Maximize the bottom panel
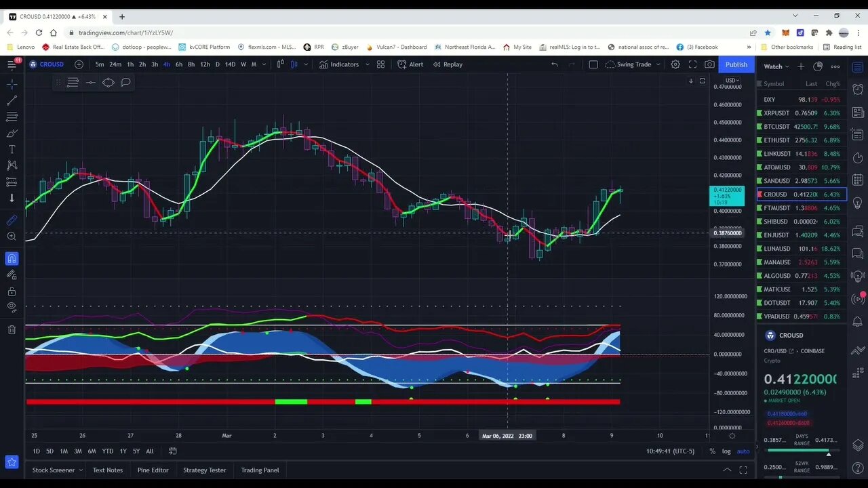This screenshot has width=868, height=488. point(743,470)
